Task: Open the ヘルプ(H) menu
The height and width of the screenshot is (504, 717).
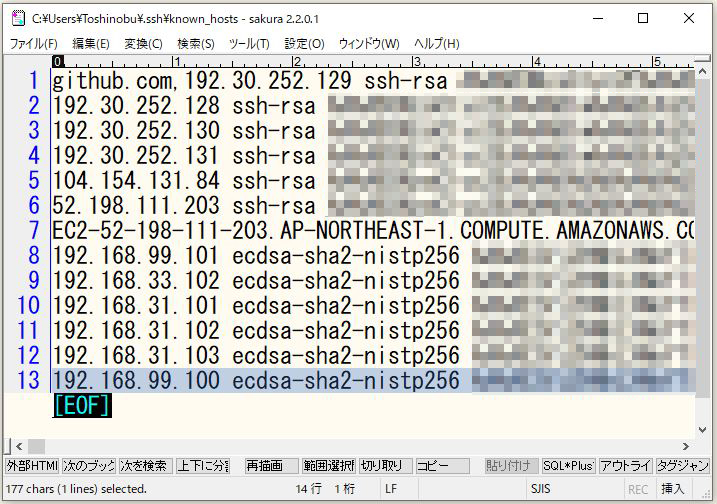Action: [437, 44]
